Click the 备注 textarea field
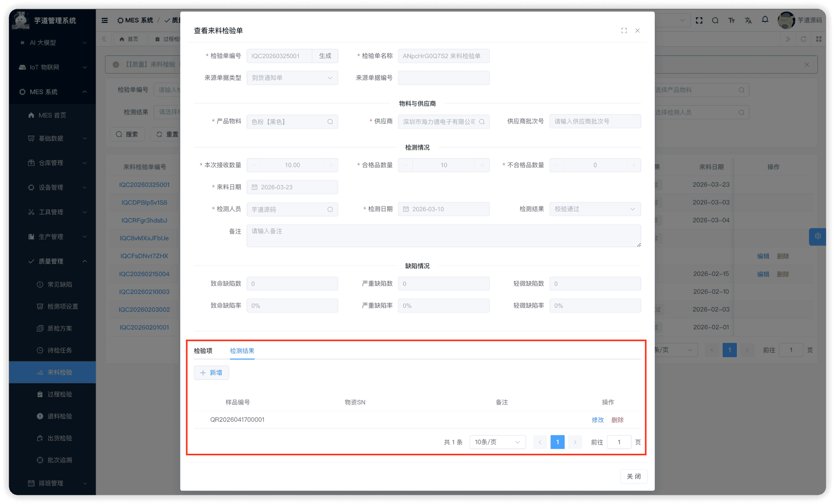 coord(443,236)
